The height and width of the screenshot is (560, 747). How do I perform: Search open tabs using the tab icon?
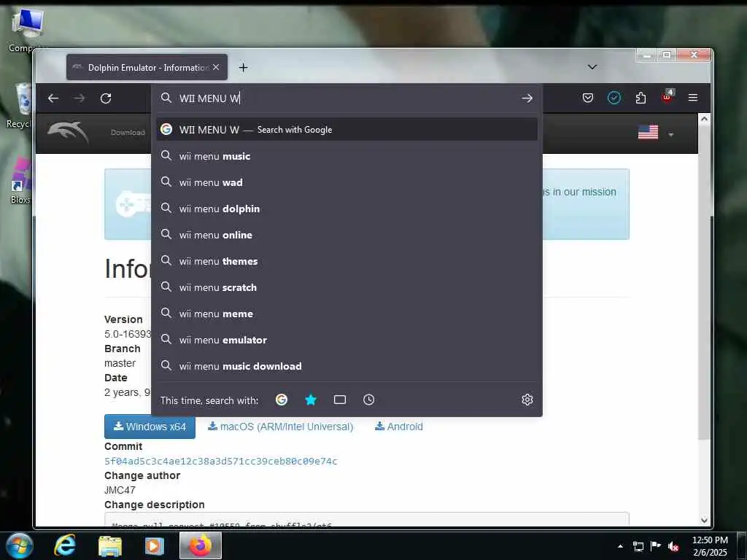[x=340, y=400]
